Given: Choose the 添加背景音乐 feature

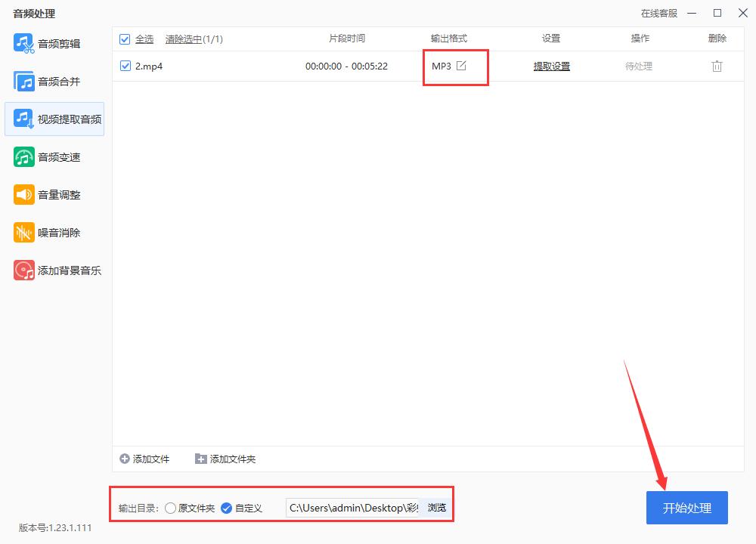Looking at the screenshot, I should tap(57, 270).
